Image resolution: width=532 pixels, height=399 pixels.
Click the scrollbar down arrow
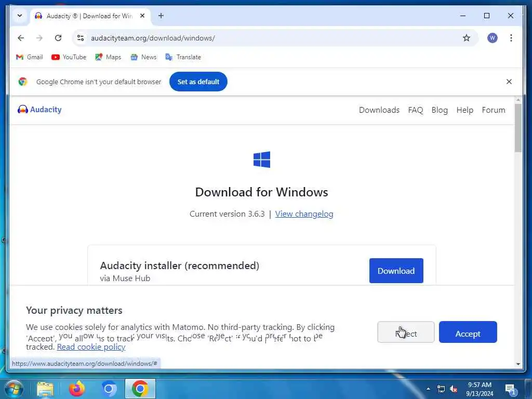point(518,364)
